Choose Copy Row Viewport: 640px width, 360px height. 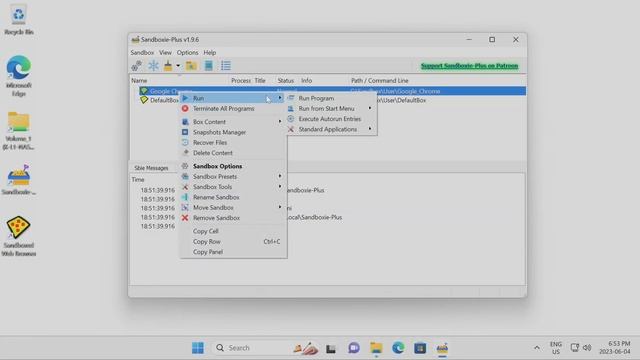pyautogui.click(x=233, y=242)
